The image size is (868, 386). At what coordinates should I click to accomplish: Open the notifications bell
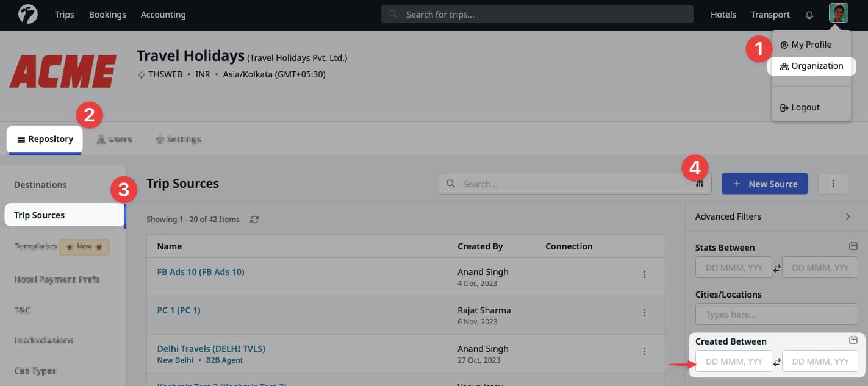[809, 15]
